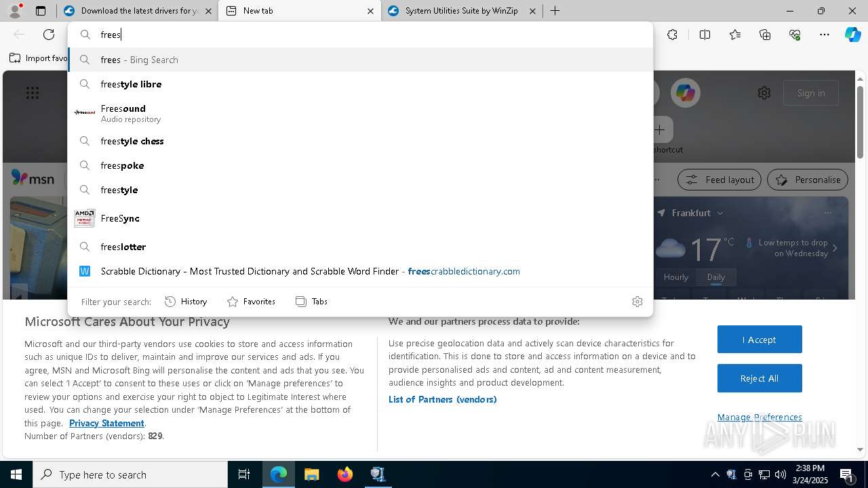The height and width of the screenshot is (488, 868).
Task: Select the New tab tab
Action: tap(300, 11)
